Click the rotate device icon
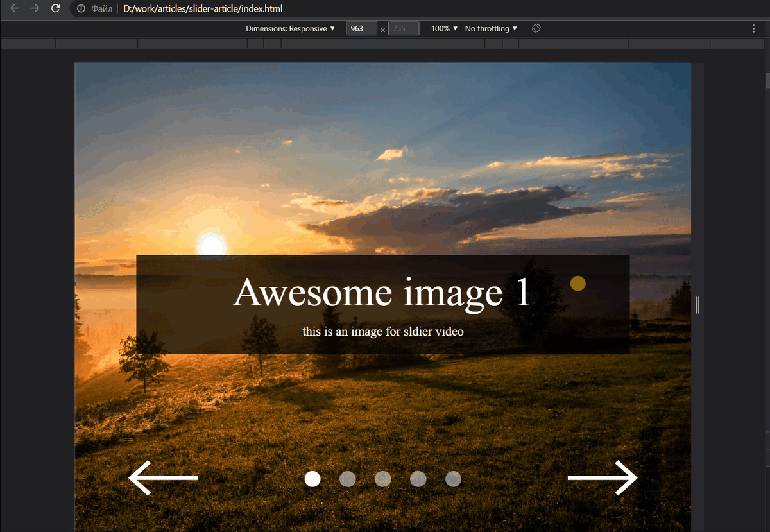Viewport: 770px width, 532px height. 536,28
